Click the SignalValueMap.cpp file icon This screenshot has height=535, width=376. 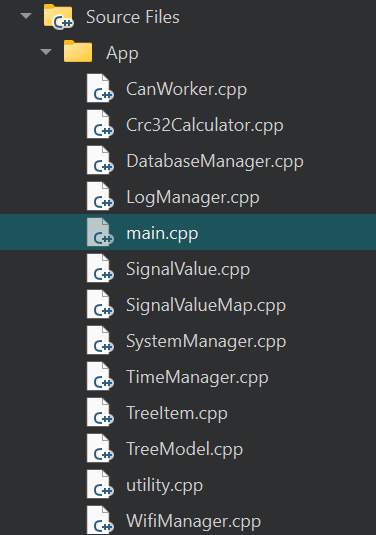point(100,304)
